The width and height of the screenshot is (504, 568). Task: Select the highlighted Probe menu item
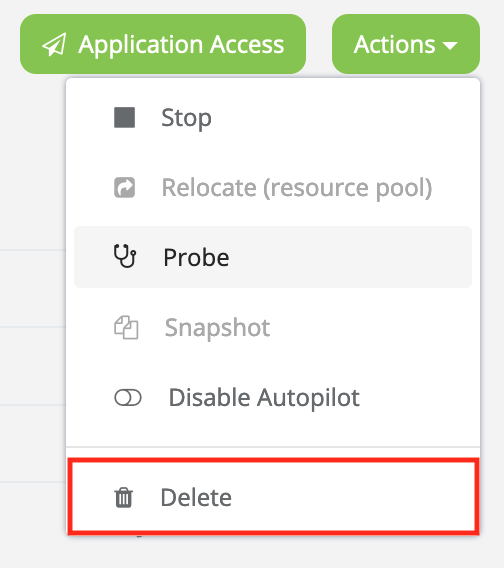click(x=273, y=257)
